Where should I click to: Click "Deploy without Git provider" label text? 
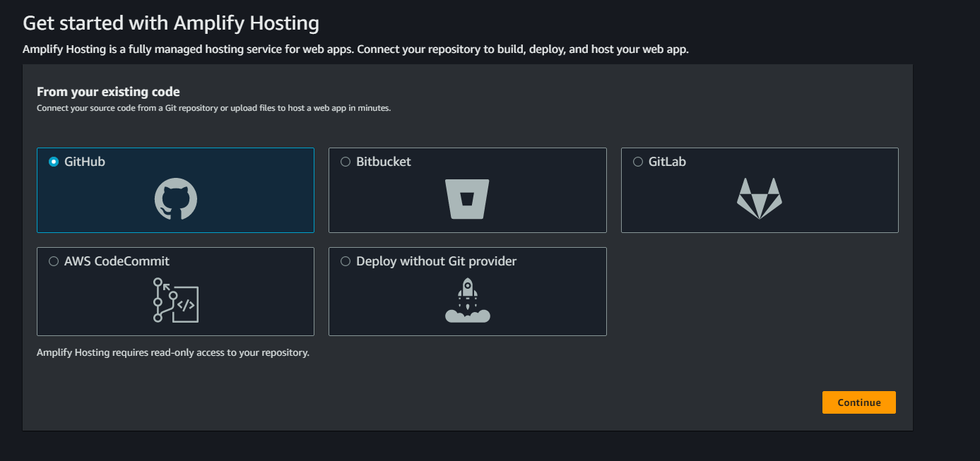[437, 261]
